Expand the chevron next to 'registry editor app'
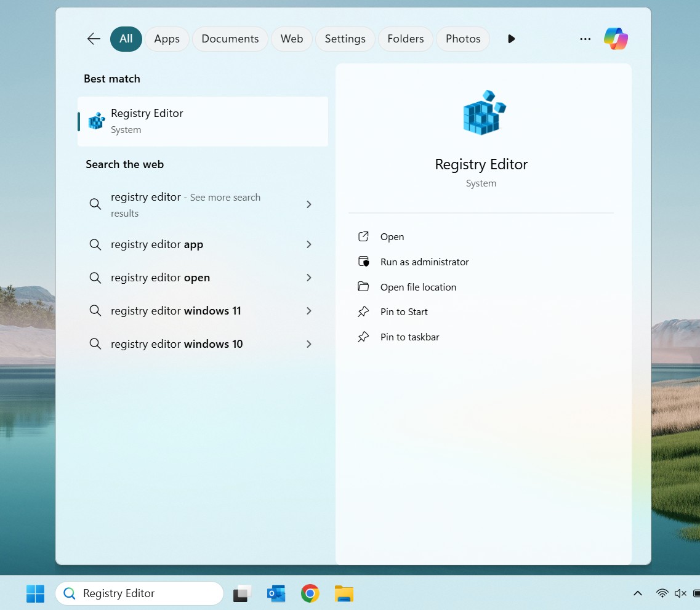This screenshot has width=700, height=610. point(309,244)
